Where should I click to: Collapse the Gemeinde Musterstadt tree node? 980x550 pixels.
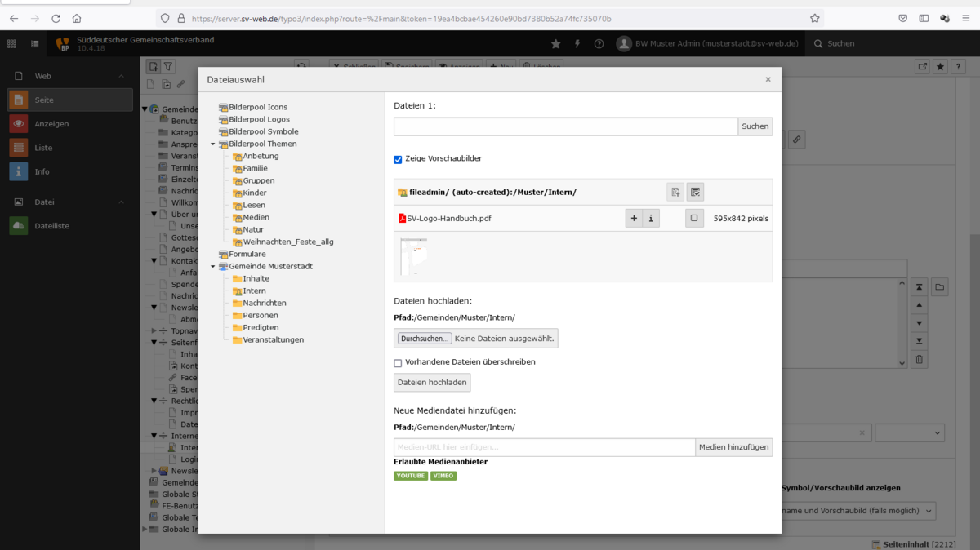click(x=213, y=267)
